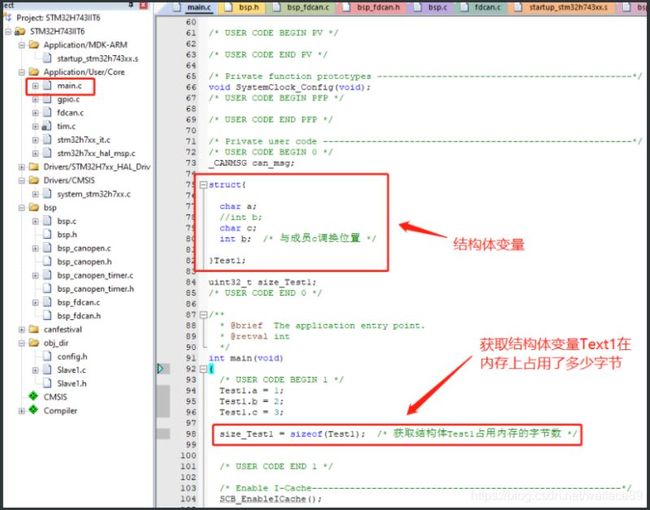Viewport: 650px width, 510px height.
Task: Click the Application/User/Core folder icon
Action: (x=34, y=72)
